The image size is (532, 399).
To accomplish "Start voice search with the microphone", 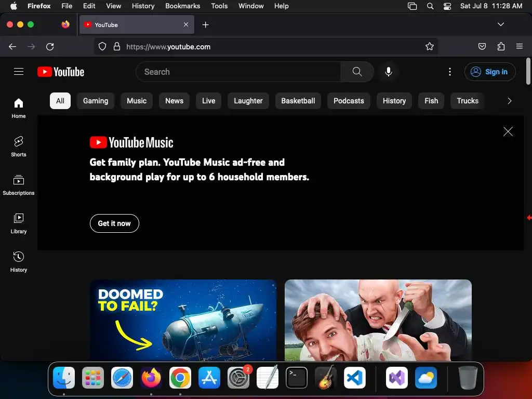I will pyautogui.click(x=389, y=72).
